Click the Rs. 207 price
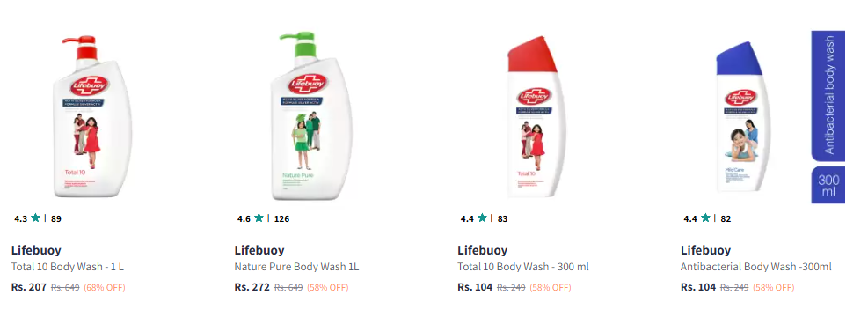Image resolution: width=868 pixels, height=332 pixels. 29,287
